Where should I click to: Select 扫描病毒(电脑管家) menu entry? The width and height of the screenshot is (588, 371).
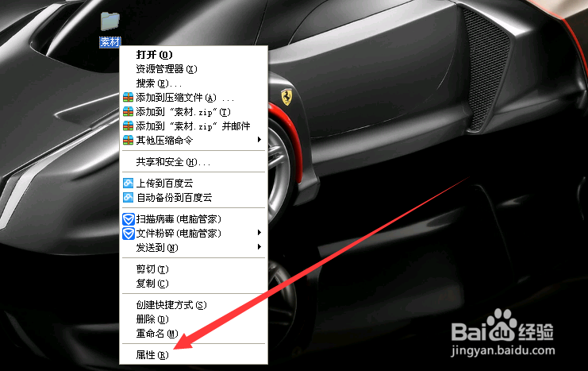coord(194,219)
